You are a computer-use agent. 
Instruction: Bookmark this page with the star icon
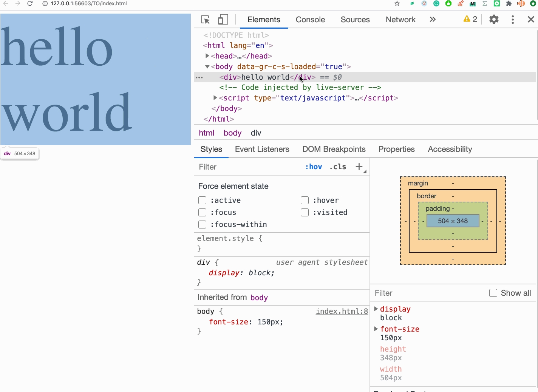point(397,3)
